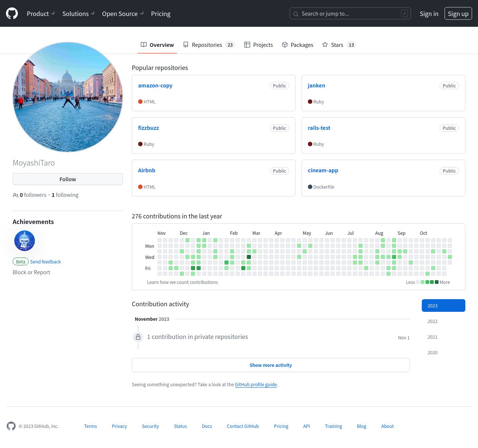The width and height of the screenshot is (478, 448).
Task: Select year 2023 in activity filter
Action: (443, 305)
